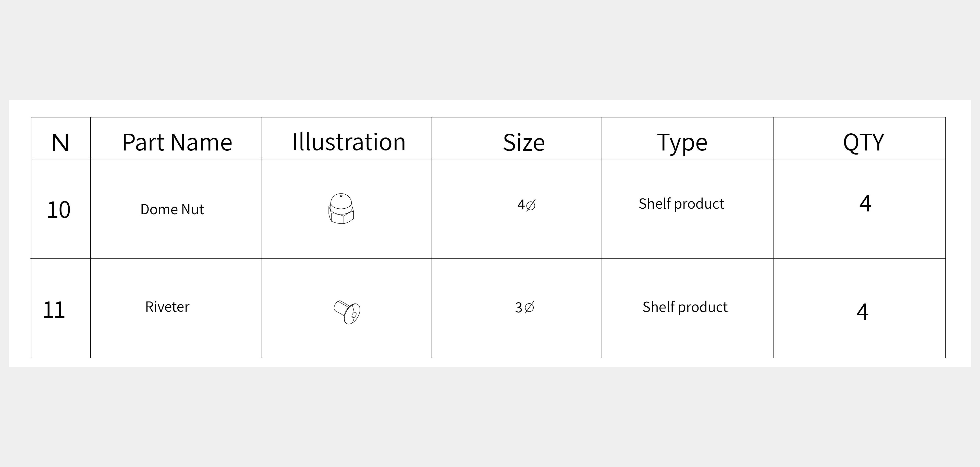Click the diameter symbol next to 4
Viewport: 980px width, 467px height.
click(x=531, y=205)
